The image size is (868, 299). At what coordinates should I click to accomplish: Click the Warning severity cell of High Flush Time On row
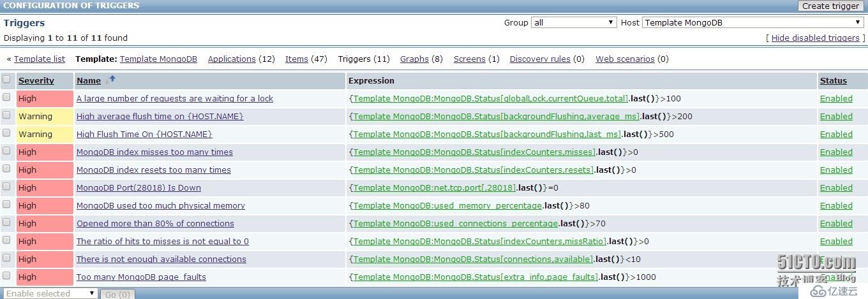coord(44,134)
